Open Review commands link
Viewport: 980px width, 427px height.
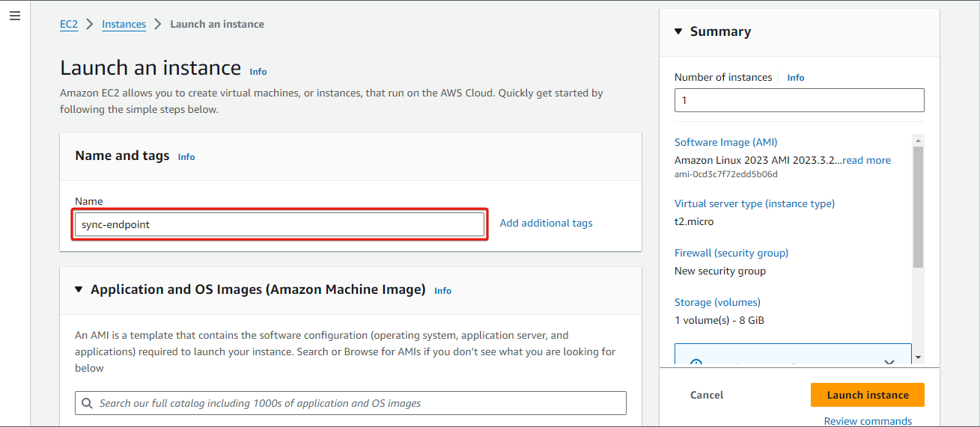point(868,421)
